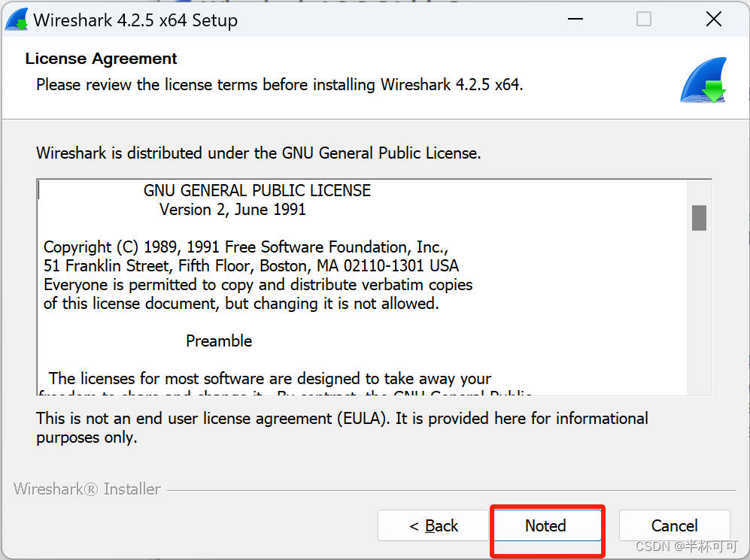Click 'The licenses for most software' line
Screen dimensions: 750x560
[270, 378]
